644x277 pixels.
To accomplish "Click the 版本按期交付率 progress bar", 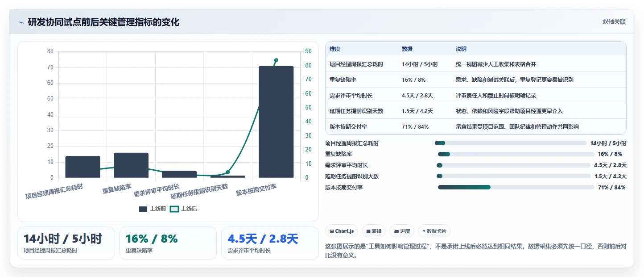I will (516, 187).
